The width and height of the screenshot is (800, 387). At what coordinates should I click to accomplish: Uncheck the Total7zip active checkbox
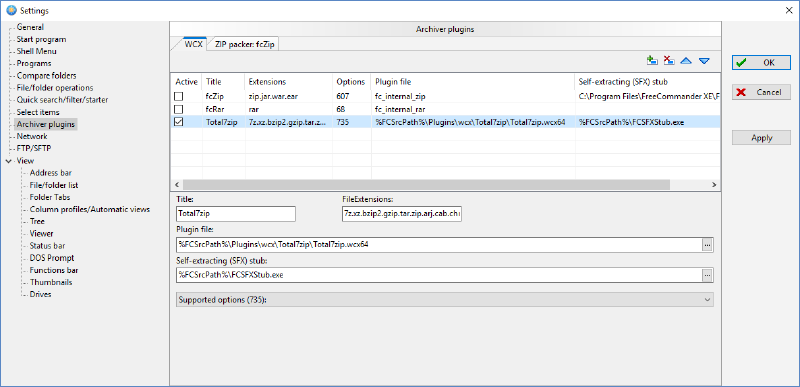tap(178, 122)
